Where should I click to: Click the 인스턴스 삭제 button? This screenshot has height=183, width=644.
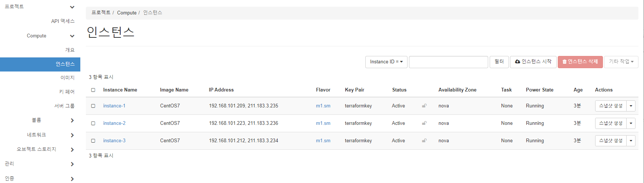(580, 62)
